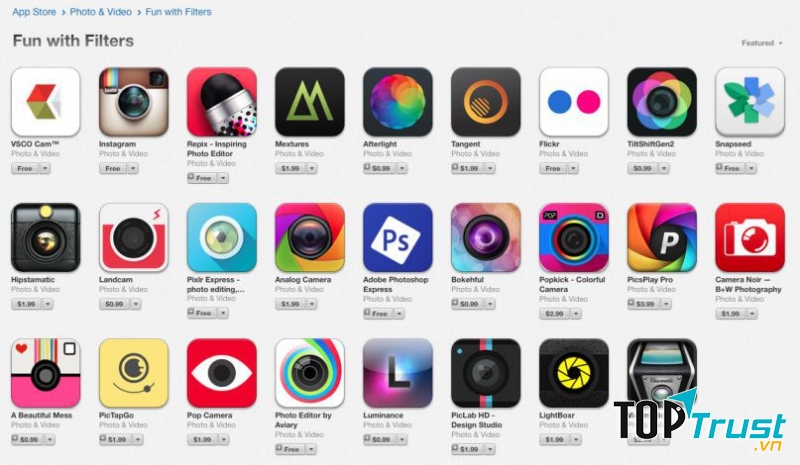Select the PicTapGo app icon

coord(134,373)
